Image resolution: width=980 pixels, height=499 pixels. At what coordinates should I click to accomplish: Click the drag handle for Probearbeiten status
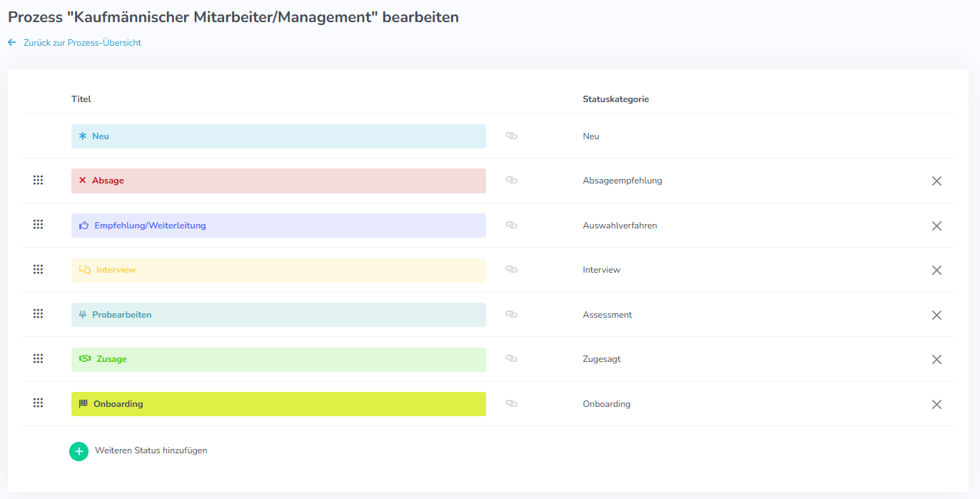click(x=39, y=314)
